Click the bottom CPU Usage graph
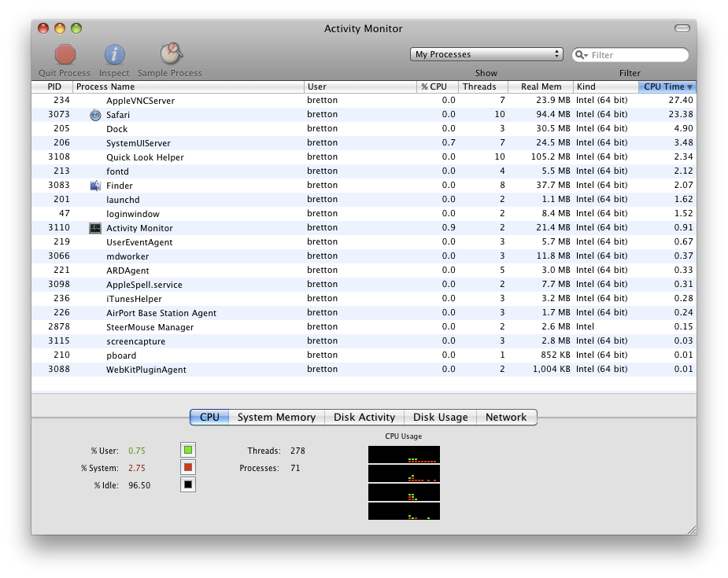 pos(404,511)
